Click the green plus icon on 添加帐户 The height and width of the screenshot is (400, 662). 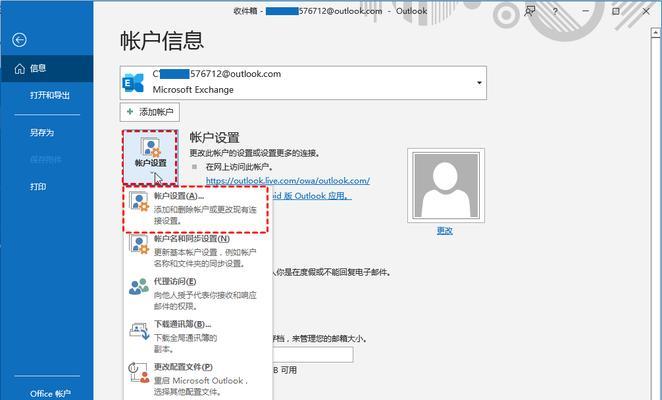[x=130, y=112]
